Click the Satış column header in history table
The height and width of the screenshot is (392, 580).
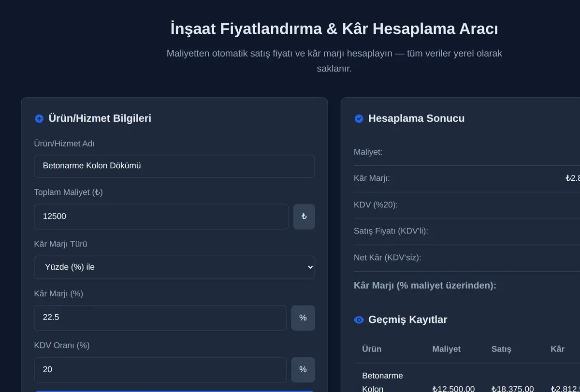pos(501,349)
